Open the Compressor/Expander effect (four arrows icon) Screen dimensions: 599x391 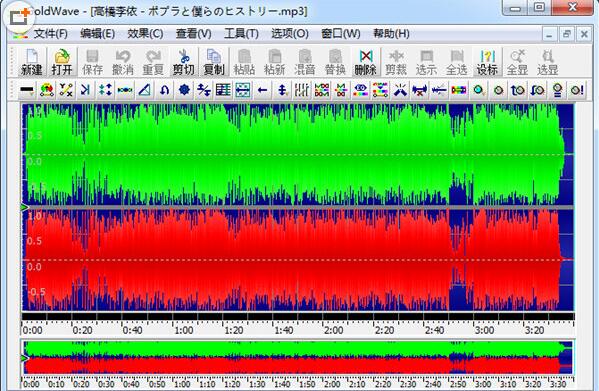pos(105,90)
